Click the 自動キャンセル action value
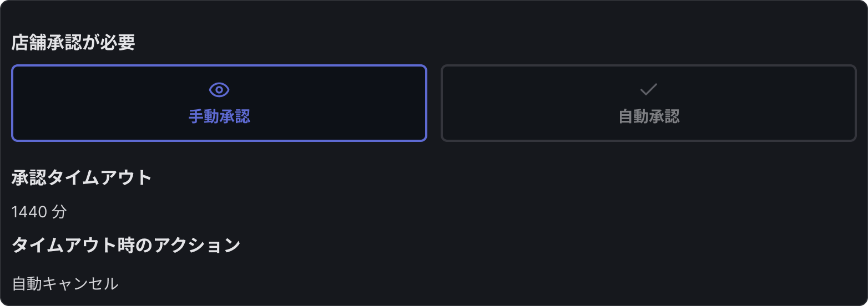868x306 pixels. 65,284
